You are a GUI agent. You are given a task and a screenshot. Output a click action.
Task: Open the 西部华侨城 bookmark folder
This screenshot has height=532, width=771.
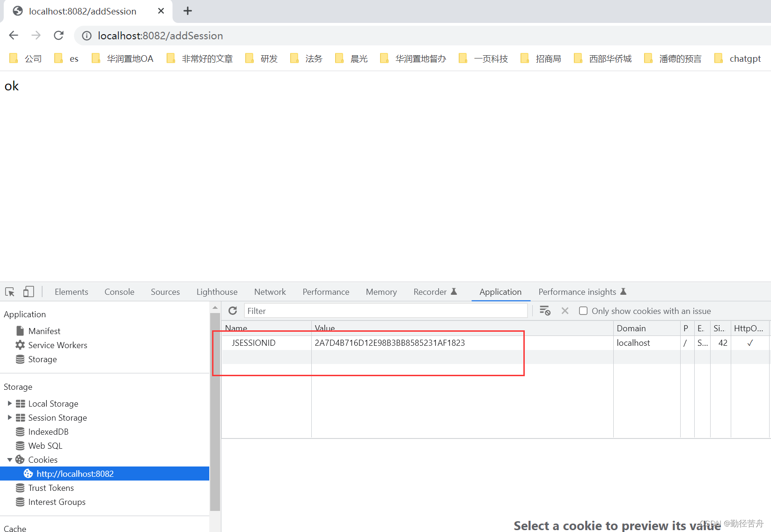pos(603,58)
